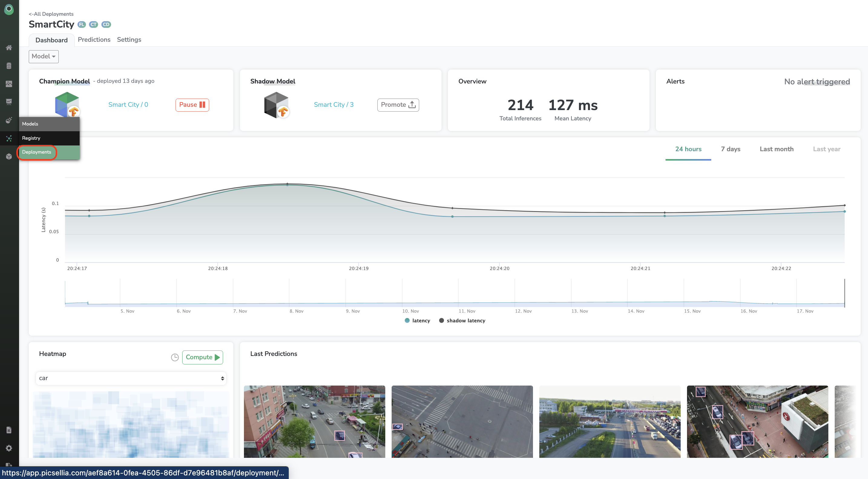The image size is (868, 479).
Task: Pause the champion model
Action: click(x=192, y=105)
